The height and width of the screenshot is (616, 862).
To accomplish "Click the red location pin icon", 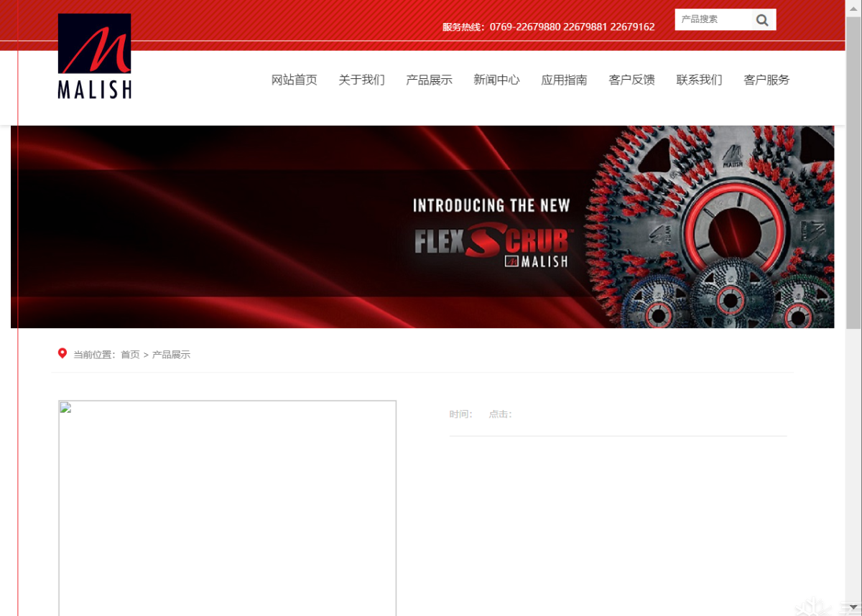I will (x=62, y=353).
